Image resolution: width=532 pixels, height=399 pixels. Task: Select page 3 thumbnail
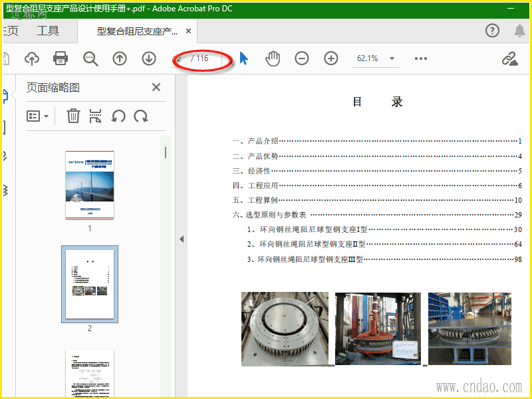90,373
